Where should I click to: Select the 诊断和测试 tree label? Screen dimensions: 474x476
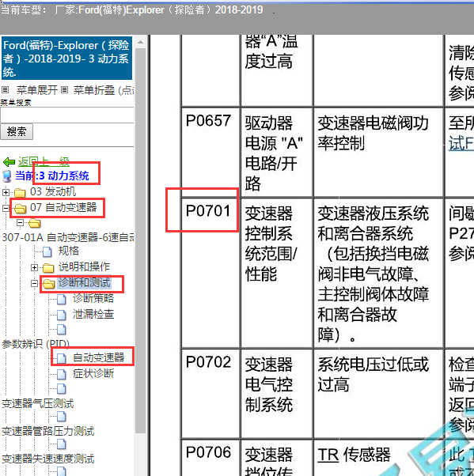tap(84, 282)
